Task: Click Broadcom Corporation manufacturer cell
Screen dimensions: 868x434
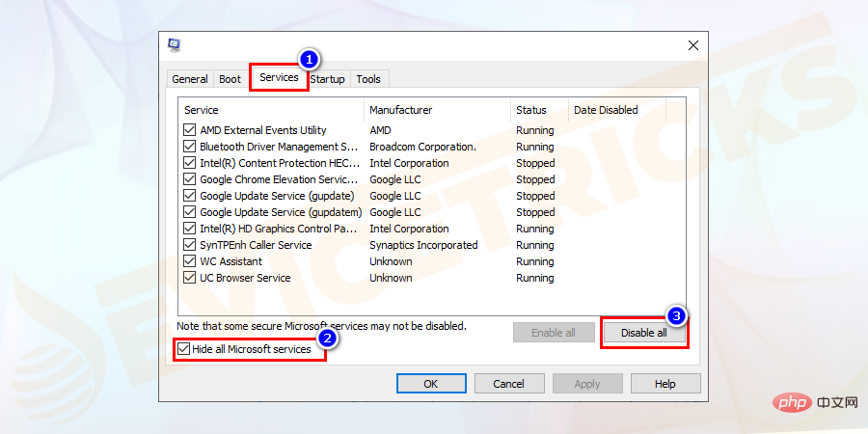Action: coord(423,147)
